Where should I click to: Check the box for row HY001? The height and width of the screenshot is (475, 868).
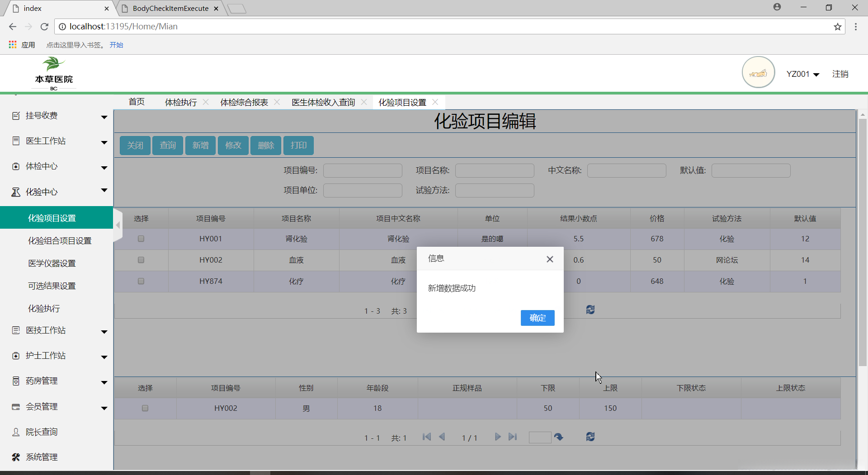coord(141,239)
